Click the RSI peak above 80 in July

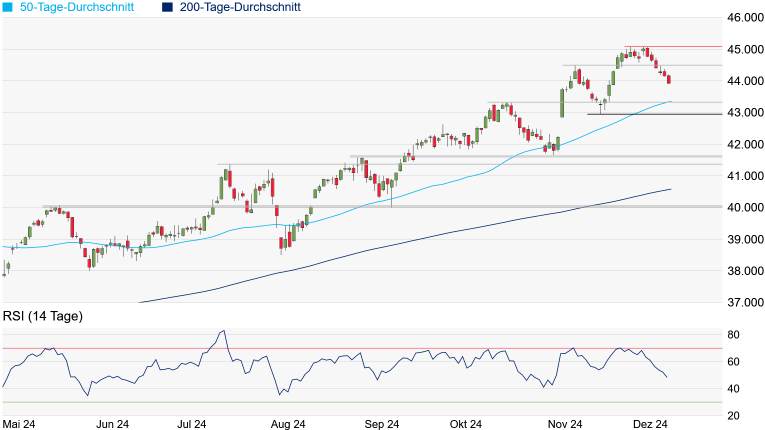pyautogui.click(x=222, y=332)
